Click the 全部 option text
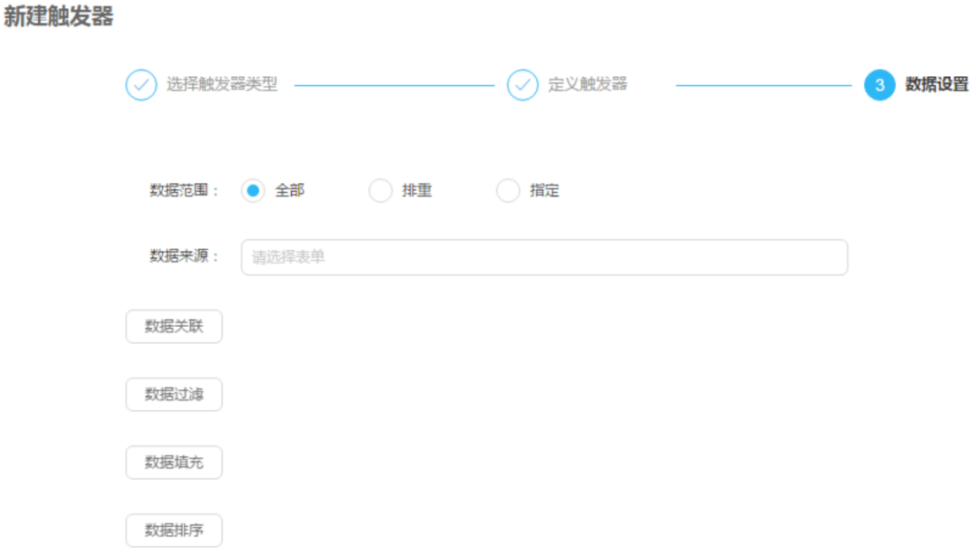 tap(290, 191)
